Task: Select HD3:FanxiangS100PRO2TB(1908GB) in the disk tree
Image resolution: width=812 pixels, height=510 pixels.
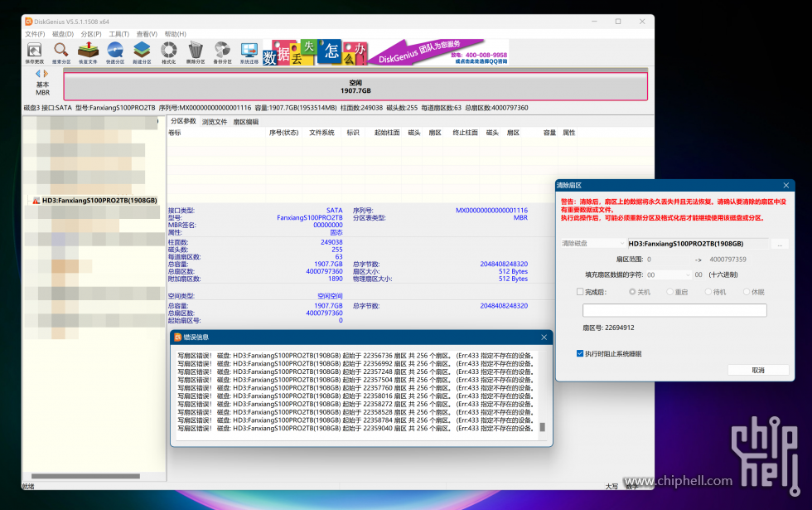Action: point(99,201)
